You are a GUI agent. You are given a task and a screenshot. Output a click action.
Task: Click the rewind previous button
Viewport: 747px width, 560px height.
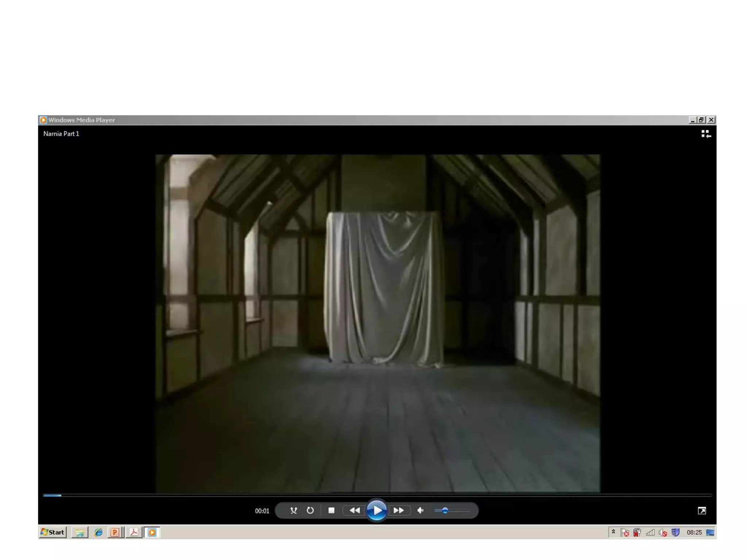355,510
